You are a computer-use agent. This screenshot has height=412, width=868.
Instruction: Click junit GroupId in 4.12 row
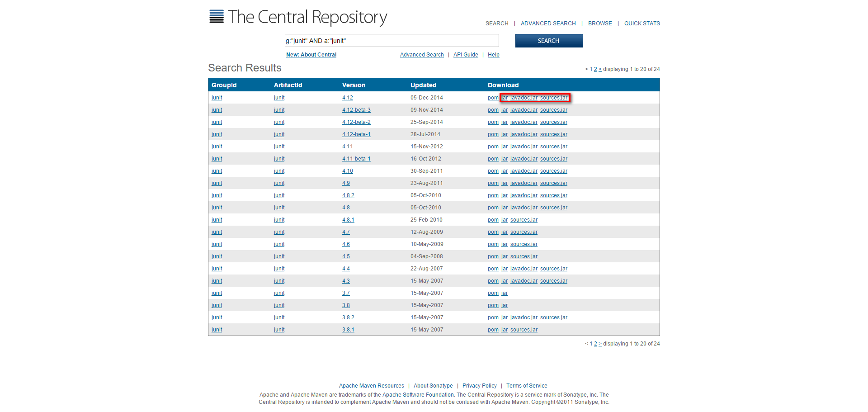coord(217,98)
